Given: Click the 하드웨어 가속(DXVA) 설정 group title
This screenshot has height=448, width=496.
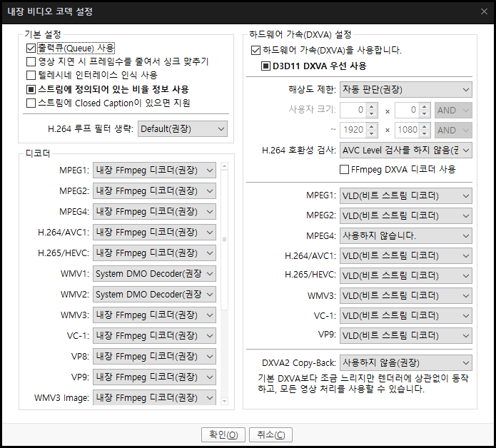Looking at the screenshot, I should point(300,34).
